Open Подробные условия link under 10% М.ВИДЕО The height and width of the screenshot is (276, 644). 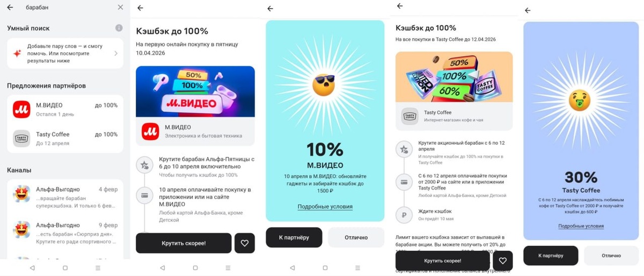click(x=325, y=207)
